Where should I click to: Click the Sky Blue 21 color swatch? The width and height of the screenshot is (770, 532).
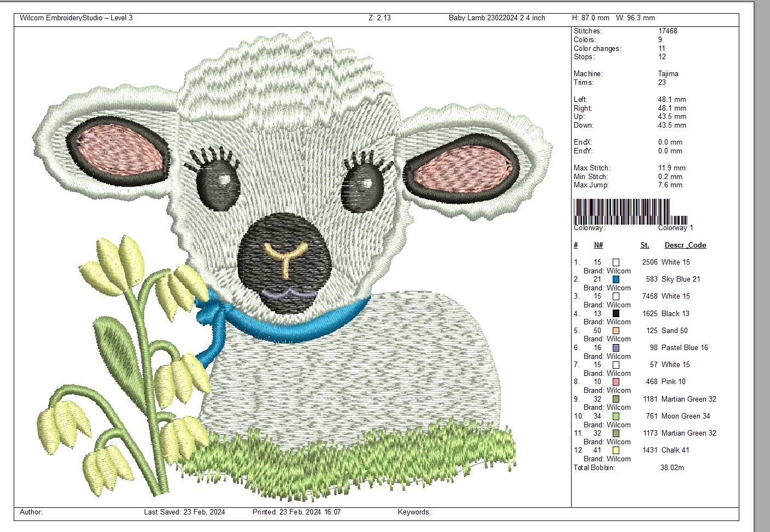click(x=616, y=279)
